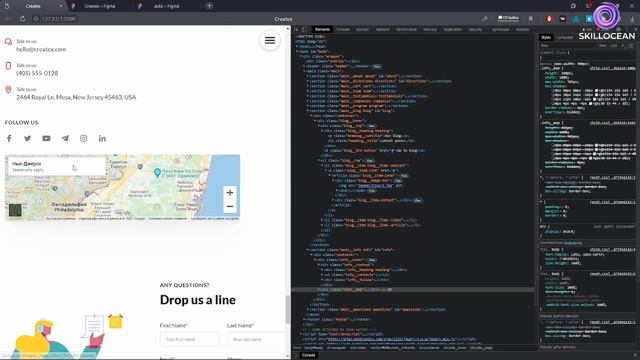
Task: Reload the page with the browser refresh icon
Action: [22, 19]
